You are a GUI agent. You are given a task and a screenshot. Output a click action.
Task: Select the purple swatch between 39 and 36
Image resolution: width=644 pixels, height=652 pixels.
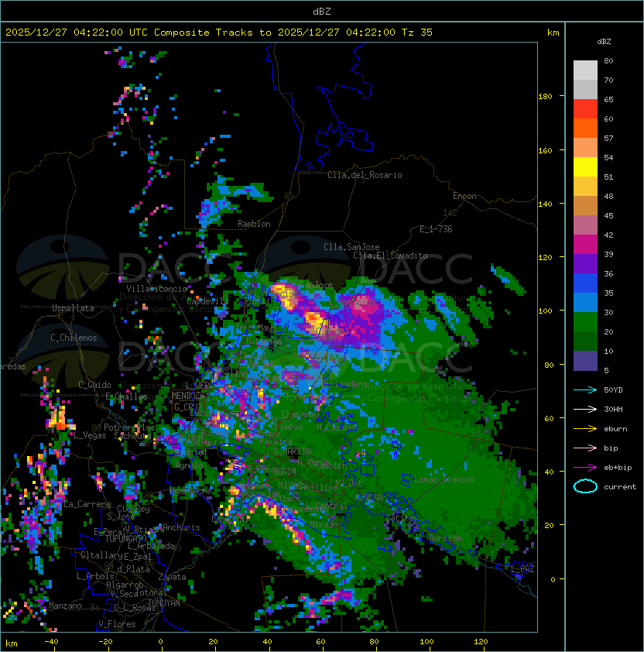[x=585, y=263]
